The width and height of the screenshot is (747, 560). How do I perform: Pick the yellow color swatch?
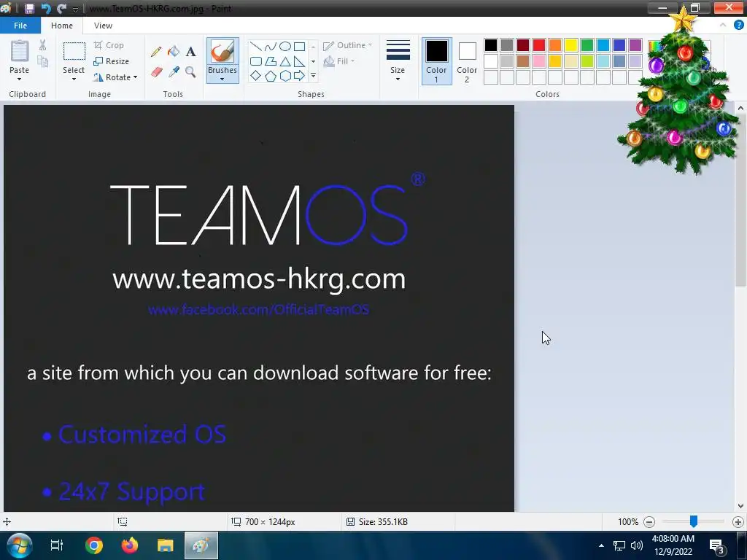570,45
